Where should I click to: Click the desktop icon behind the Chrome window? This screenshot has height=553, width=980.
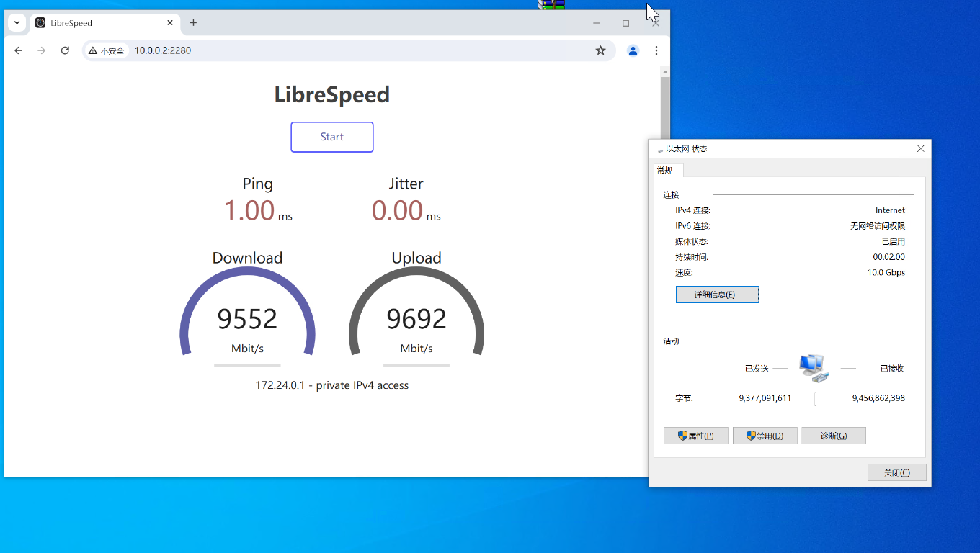pos(551,4)
